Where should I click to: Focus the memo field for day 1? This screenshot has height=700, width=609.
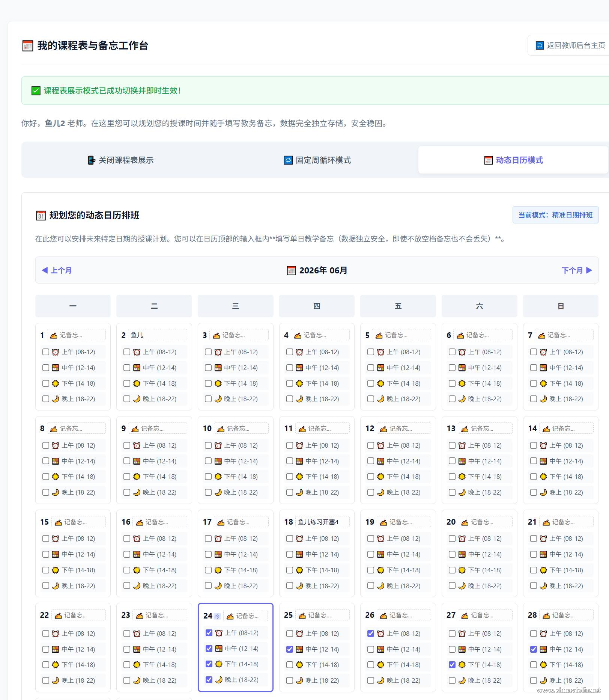click(76, 335)
